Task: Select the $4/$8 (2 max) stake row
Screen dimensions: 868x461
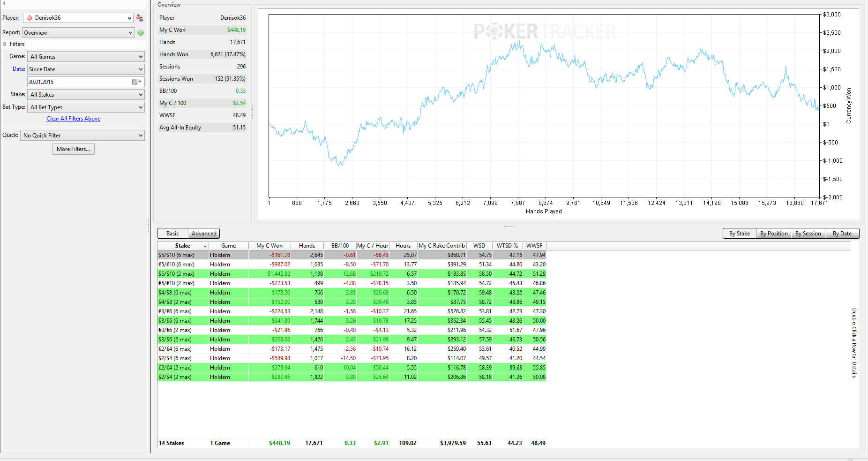Action: (x=352, y=302)
